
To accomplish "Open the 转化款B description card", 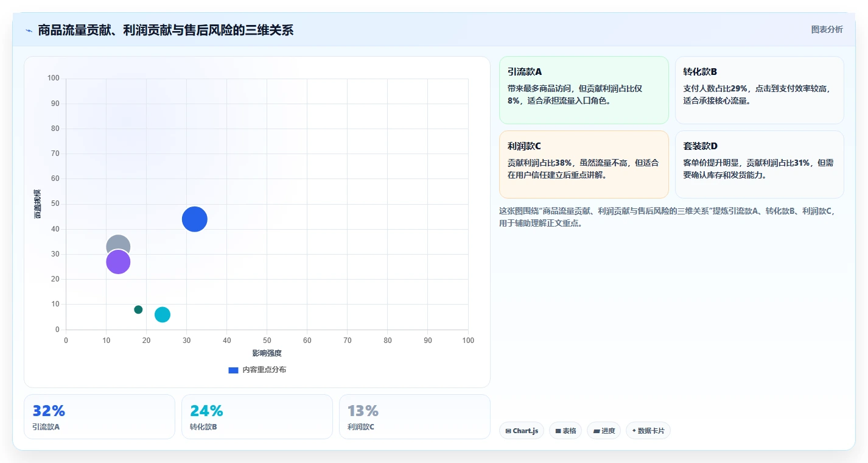I will [x=760, y=90].
